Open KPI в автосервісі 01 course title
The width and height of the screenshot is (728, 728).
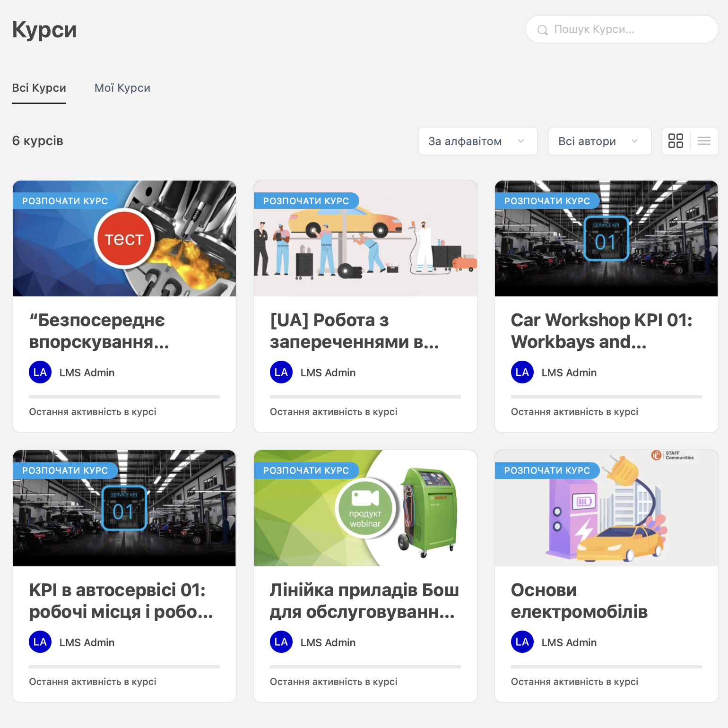click(x=121, y=601)
